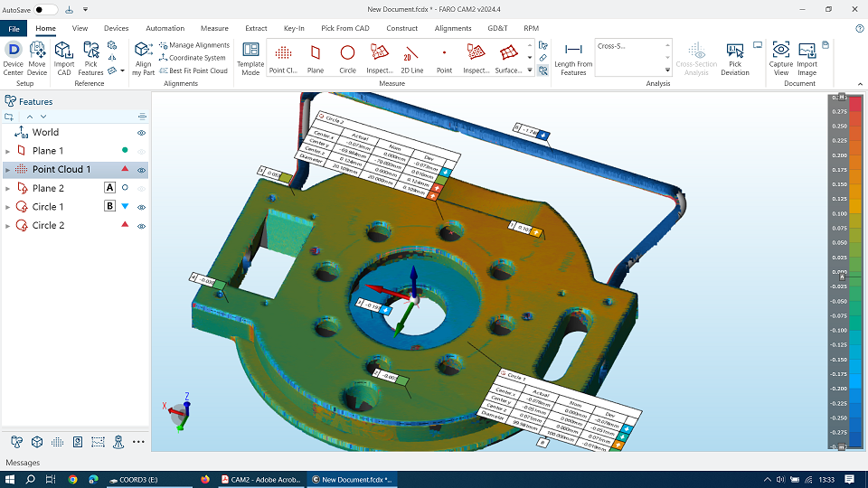Choose the Circle measure tool
Viewport: 868px width, 488px height.
[347, 58]
